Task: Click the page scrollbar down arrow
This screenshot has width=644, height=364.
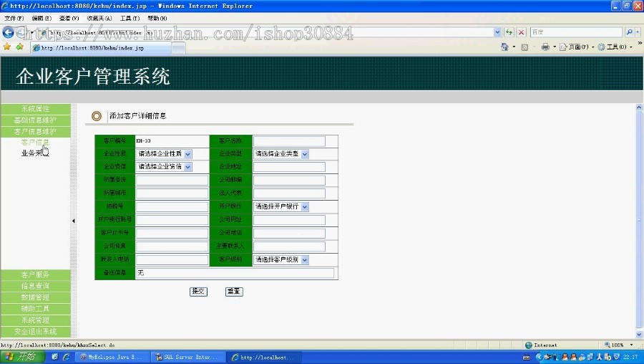Action: pos(639,335)
